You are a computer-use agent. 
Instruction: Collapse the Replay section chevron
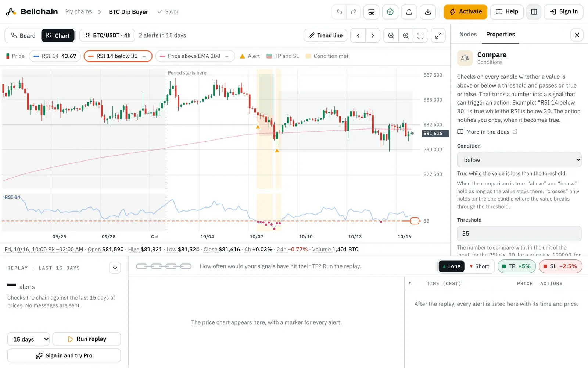click(x=115, y=268)
